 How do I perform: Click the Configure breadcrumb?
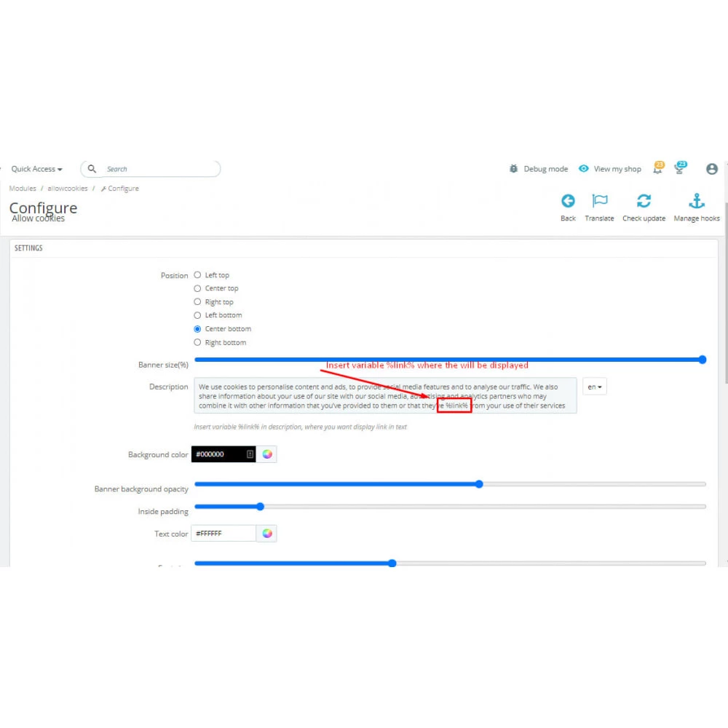click(x=120, y=189)
